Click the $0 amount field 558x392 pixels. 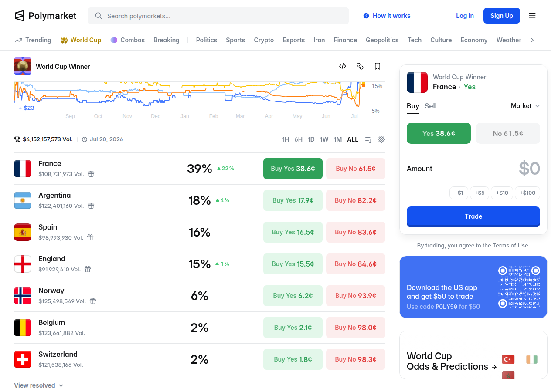click(x=529, y=169)
